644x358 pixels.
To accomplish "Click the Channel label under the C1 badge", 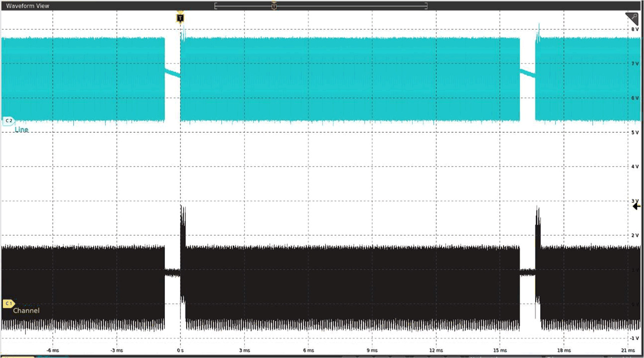I will tap(26, 311).
